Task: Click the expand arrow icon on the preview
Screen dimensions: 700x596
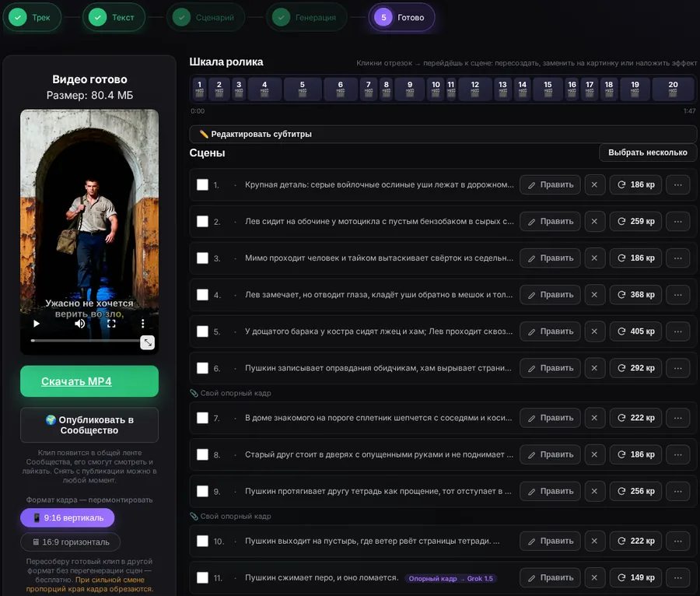Action: pos(147,343)
